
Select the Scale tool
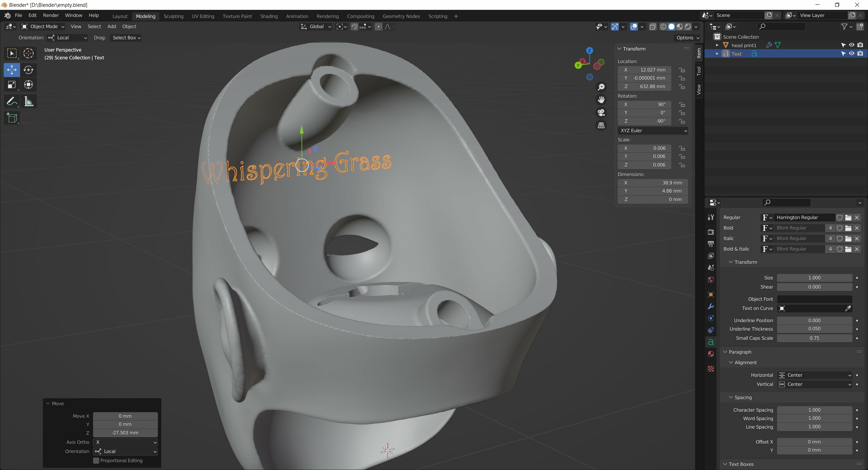[x=12, y=85]
